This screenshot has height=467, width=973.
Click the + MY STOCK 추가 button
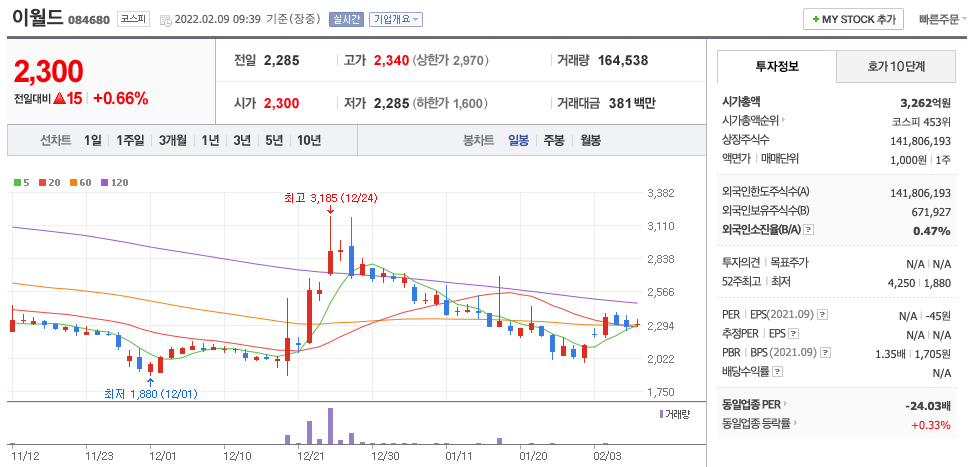click(x=853, y=19)
